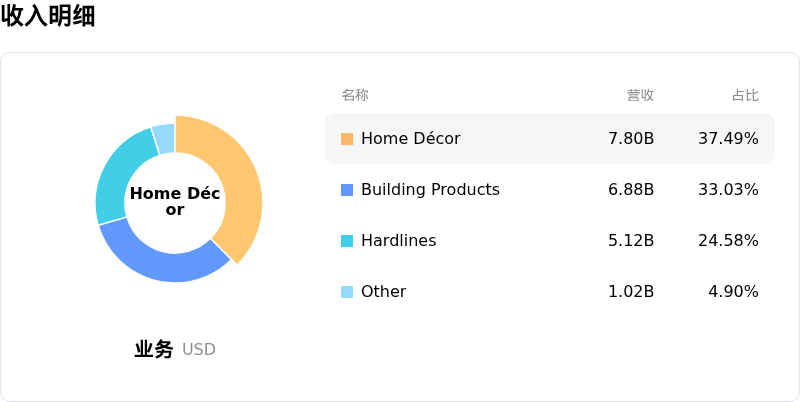Select the Hardlines row label
800x402 pixels.
point(398,241)
